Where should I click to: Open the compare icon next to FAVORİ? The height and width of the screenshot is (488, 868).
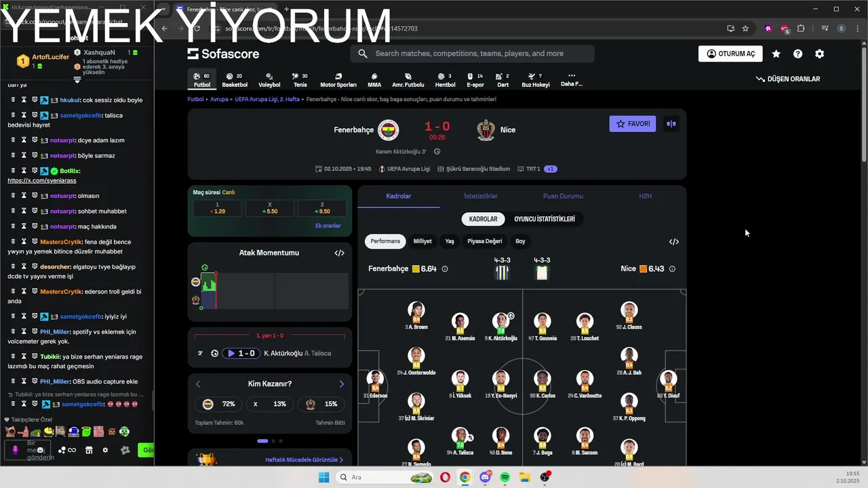pyautogui.click(x=671, y=123)
